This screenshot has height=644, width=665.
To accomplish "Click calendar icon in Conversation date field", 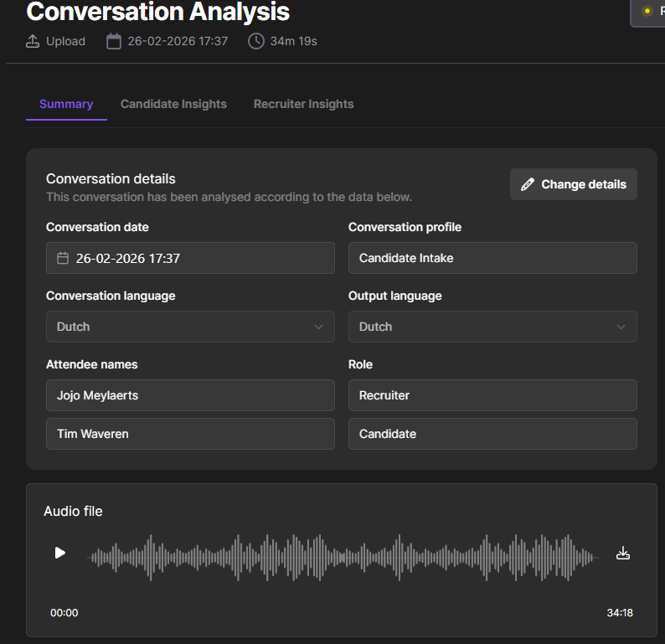I will click(63, 258).
